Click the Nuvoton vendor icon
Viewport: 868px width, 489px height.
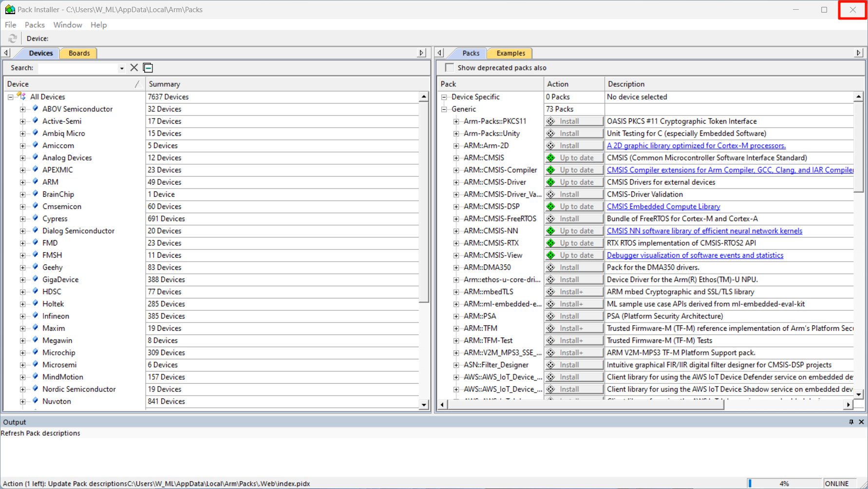tap(35, 401)
